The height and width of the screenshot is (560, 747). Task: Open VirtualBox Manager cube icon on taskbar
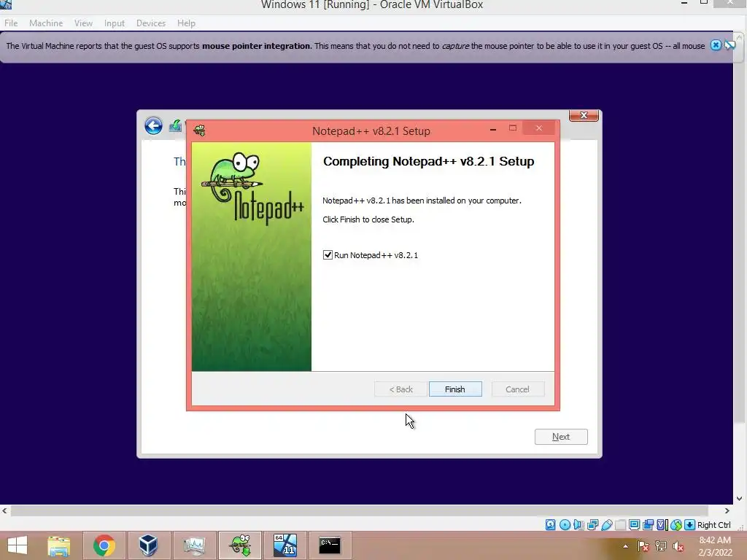(148, 545)
